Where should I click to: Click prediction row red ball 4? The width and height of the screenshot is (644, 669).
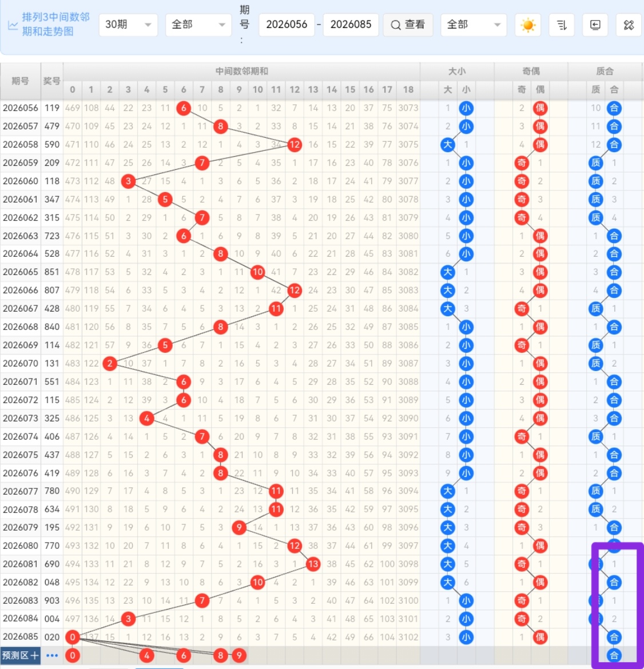point(147,655)
